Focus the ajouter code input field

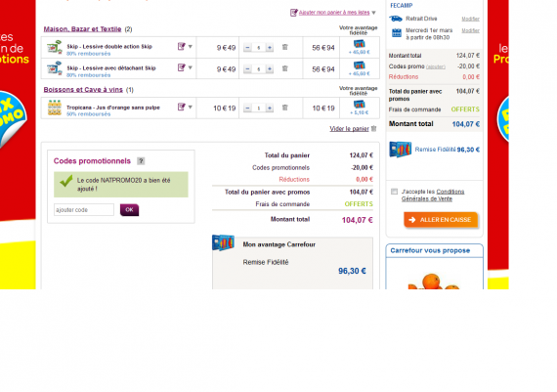[x=84, y=209]
